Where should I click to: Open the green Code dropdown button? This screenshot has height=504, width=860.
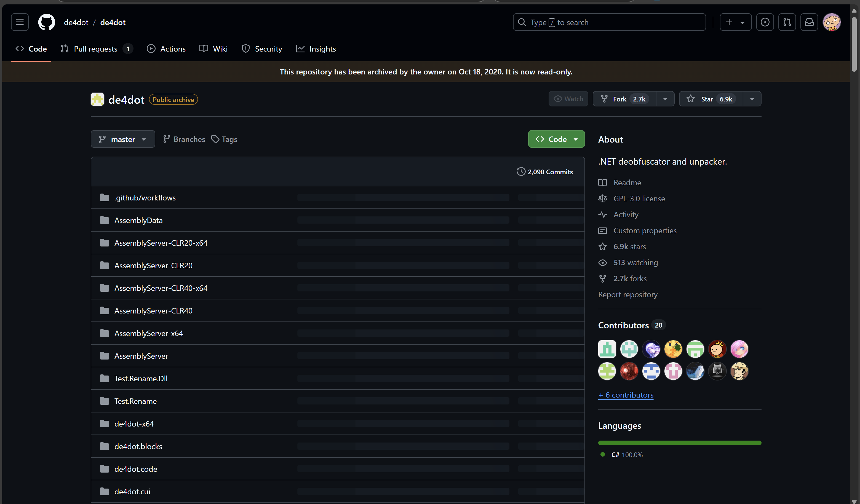coord(556,139)
